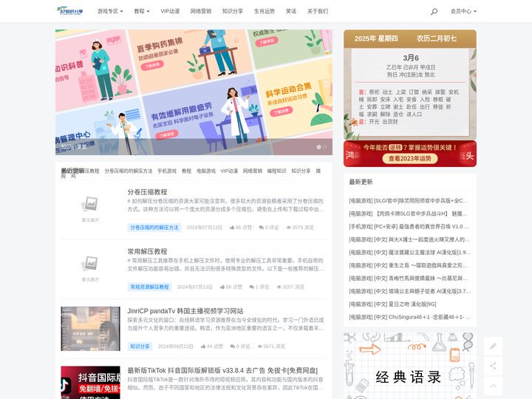Open 关于我们 in top navigation
Image resolution: width=532 pixels, height=399 pixels.
tap(318, 11)
